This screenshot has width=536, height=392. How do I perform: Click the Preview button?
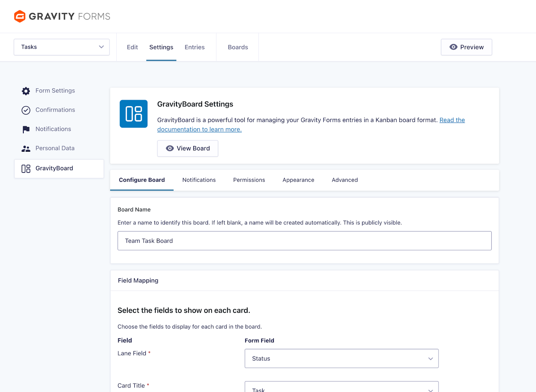pyautogui.click(x=466, y=47)
